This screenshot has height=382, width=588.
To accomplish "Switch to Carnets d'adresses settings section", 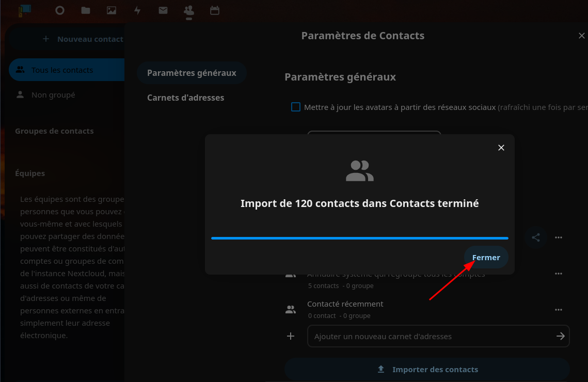I will tap(185, 98).
